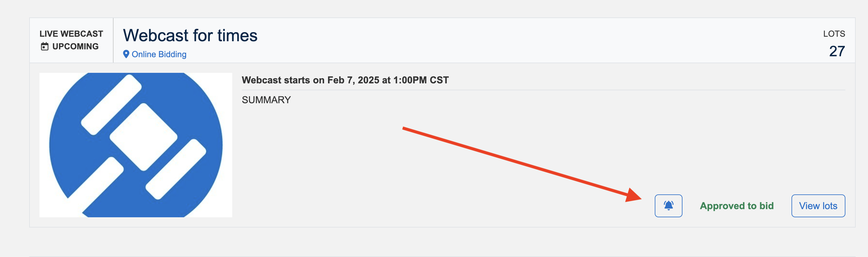This screenshot has width=868, height=257.
Task: Click the white diamond gavel head in logo
Action: [144, 136]
